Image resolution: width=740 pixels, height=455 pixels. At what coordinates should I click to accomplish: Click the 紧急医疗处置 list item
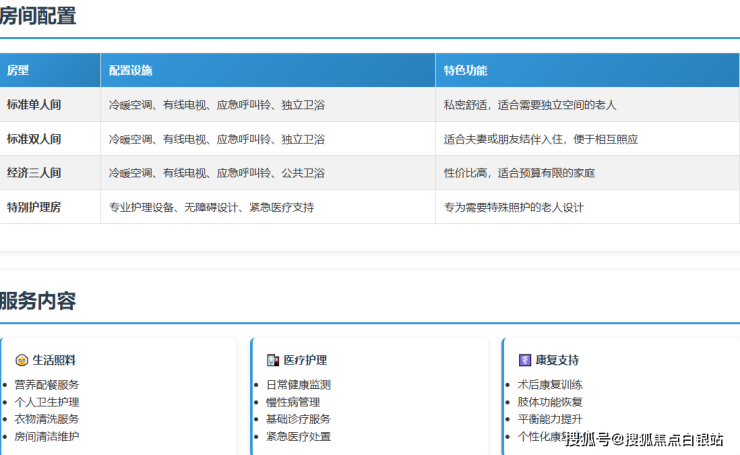pos(298,437)
